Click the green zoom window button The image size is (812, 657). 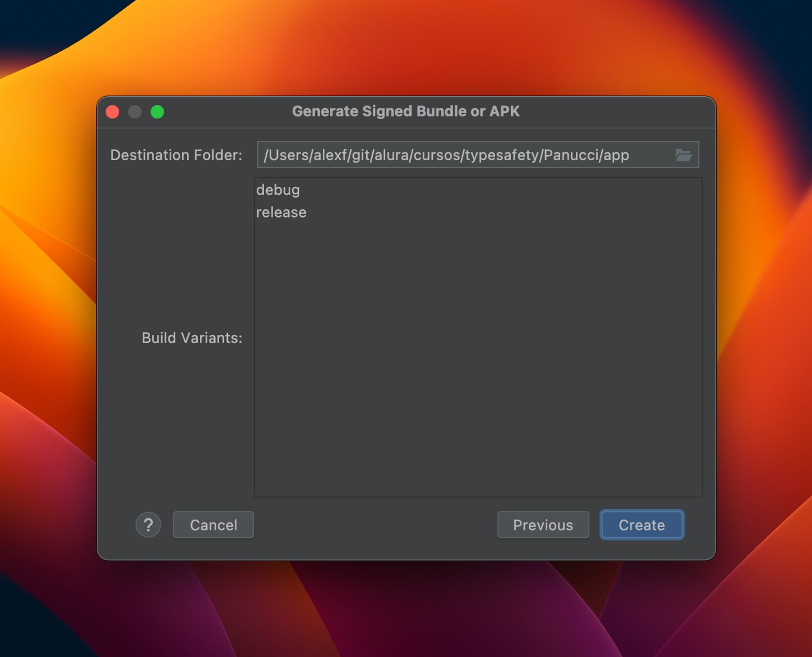click(158, 112)
